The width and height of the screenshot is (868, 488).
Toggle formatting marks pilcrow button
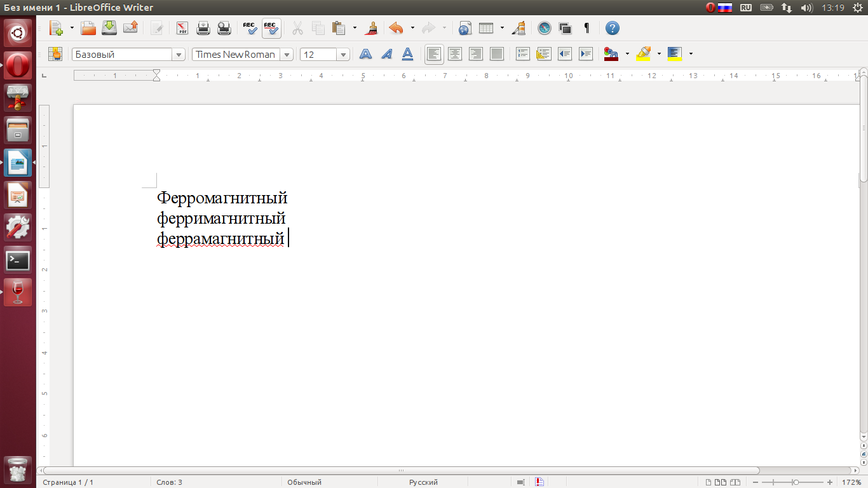pyautogui.click(x=587, y=28)
